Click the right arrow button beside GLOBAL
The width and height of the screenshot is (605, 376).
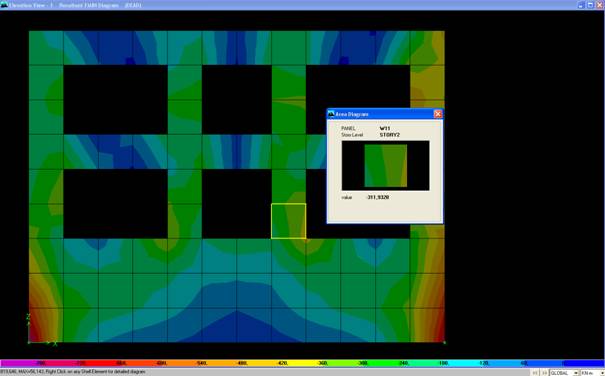click(x=544, y=373)
